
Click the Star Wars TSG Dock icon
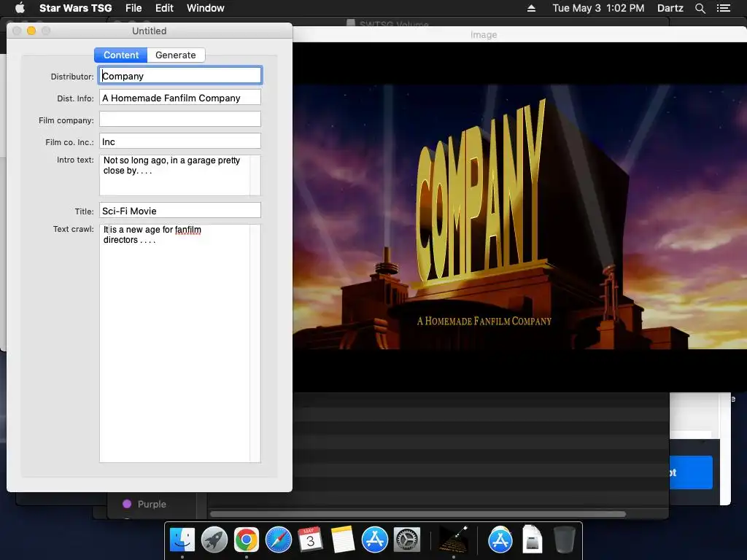(453, 540)
